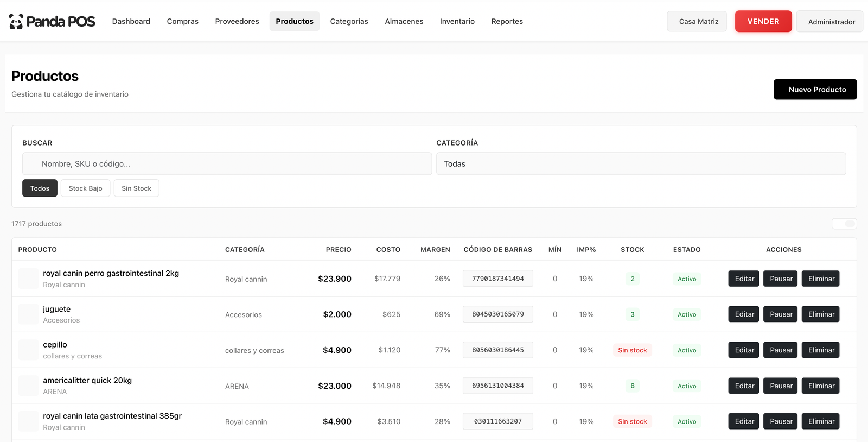Click the Nuevo Producto button
Viewport: 868px width, 442px height.
815,90
